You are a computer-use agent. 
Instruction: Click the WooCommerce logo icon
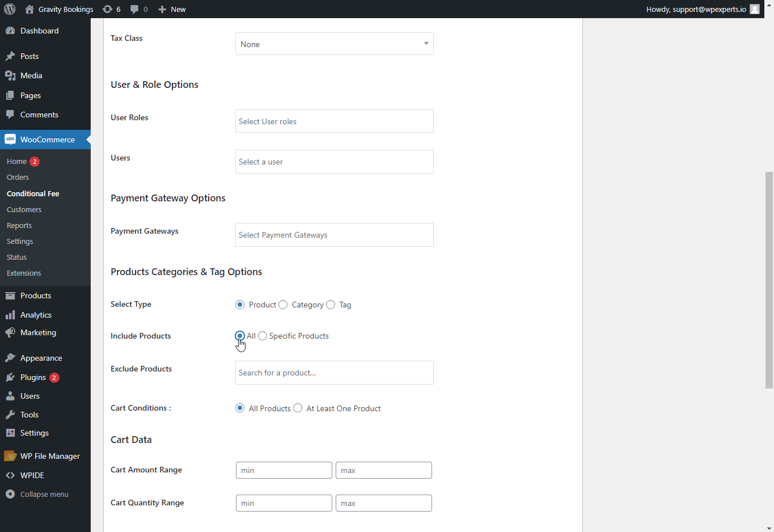point(10,140)
